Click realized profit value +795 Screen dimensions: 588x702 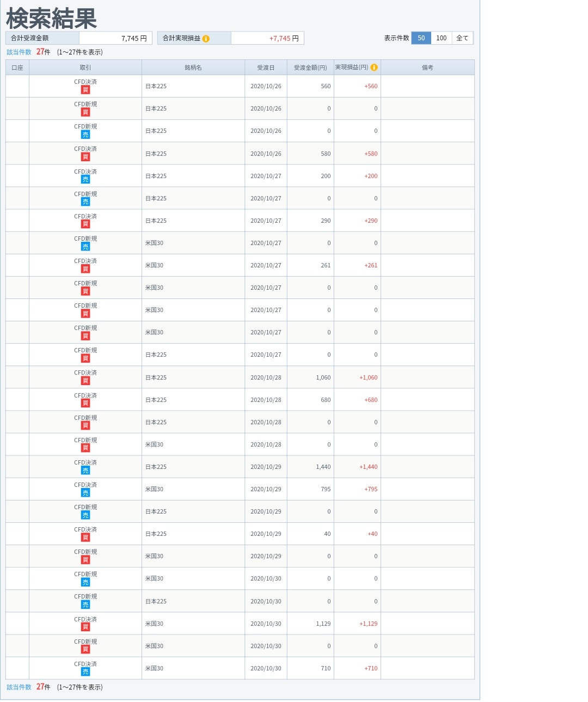click(371, 489)
